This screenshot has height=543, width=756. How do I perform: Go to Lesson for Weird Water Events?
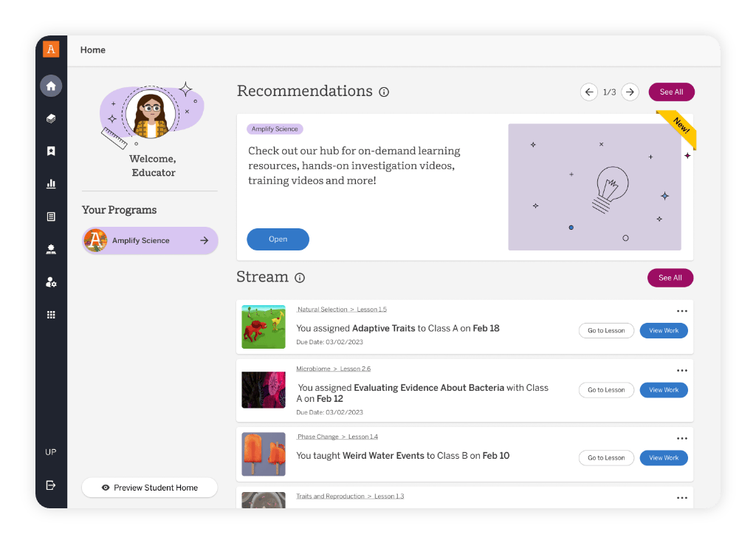[607, 459]
